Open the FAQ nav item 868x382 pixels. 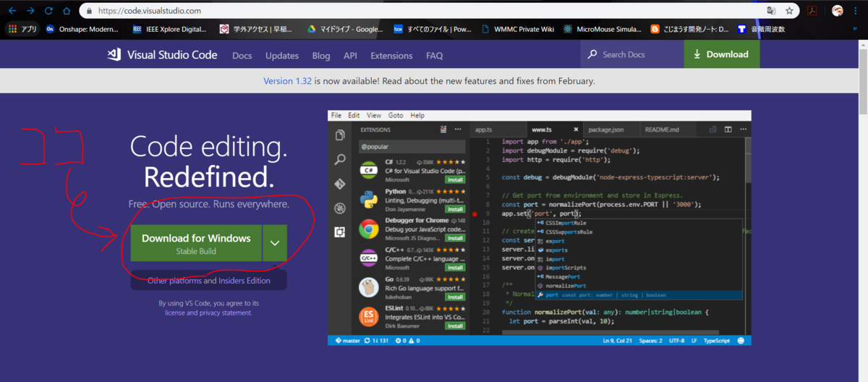click(435, 56)
